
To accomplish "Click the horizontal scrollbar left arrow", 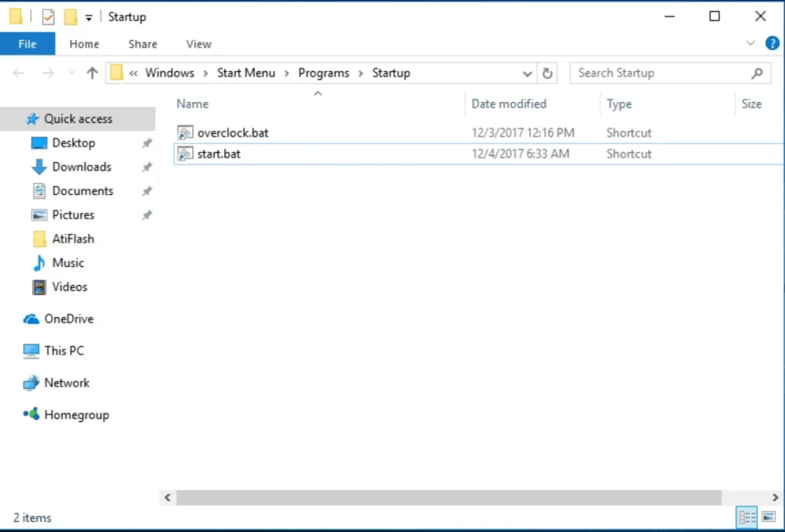I will (x=167, y=498).
